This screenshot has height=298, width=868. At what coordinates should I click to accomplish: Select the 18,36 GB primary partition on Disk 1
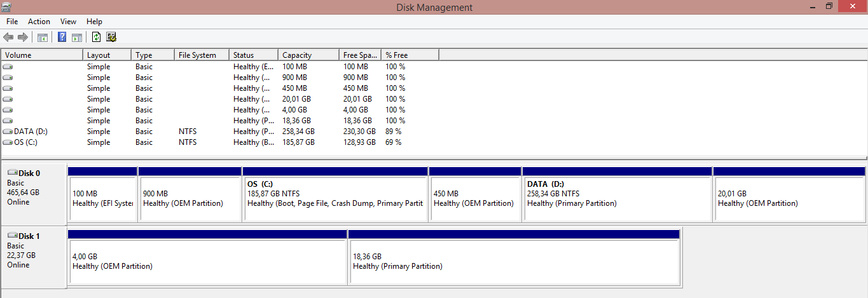click(514, 261)
